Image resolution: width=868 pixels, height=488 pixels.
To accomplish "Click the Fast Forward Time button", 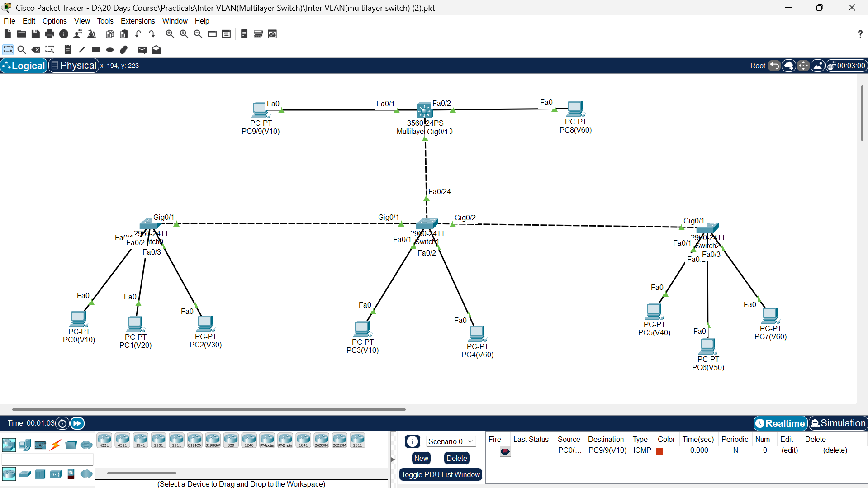I will pos(77,423).
